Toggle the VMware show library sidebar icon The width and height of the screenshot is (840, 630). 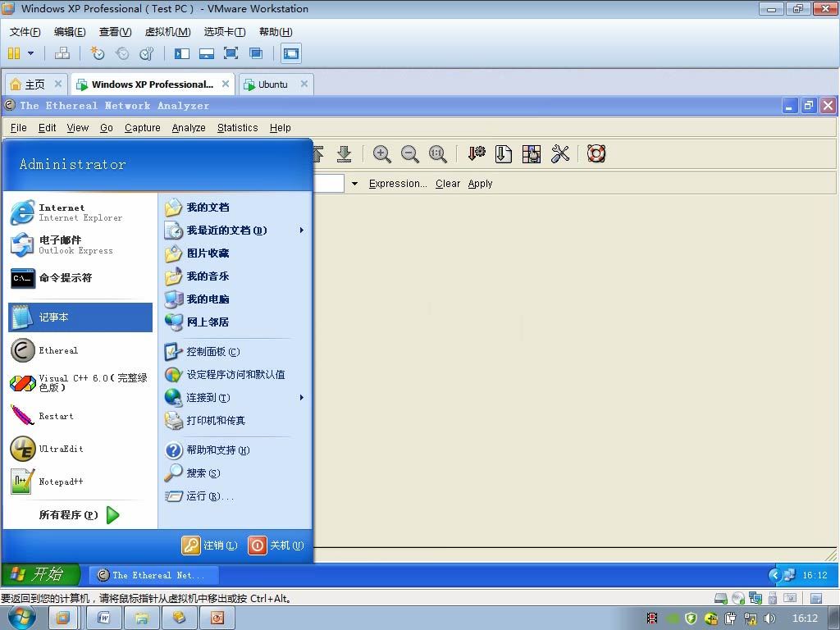coord(181,53)
